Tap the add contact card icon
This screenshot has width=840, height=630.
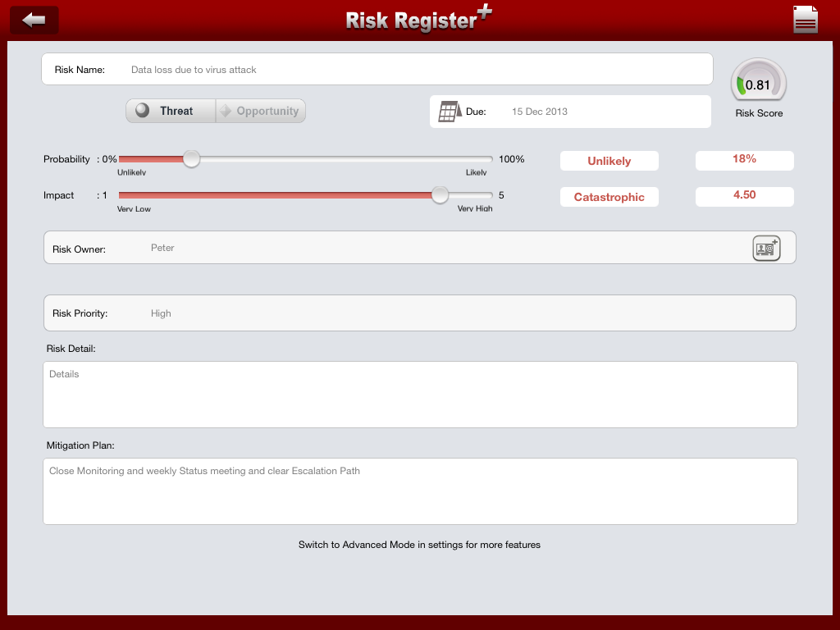coord(766,248)
